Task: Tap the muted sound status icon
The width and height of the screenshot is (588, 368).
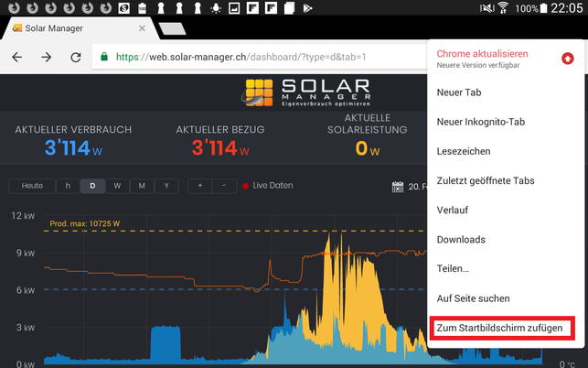Action: click(486, 8)
